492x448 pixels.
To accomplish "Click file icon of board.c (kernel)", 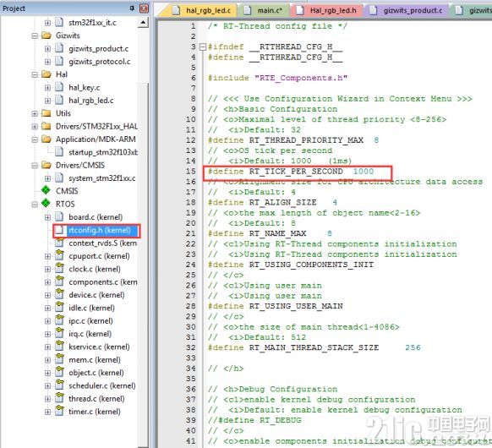I will (x=59, y=216).
